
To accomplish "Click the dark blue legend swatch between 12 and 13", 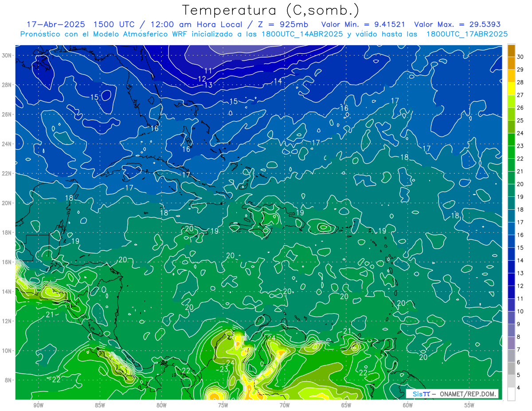I will click(x=511, y=279).
